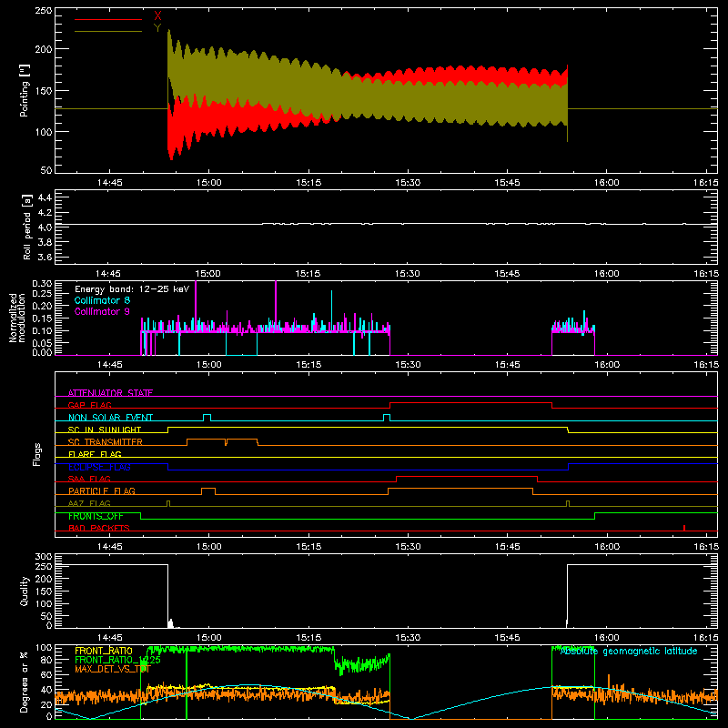
Task: Click the green FRONT_RATIO_1225 legend entry
Action: (x=117, y=660)
